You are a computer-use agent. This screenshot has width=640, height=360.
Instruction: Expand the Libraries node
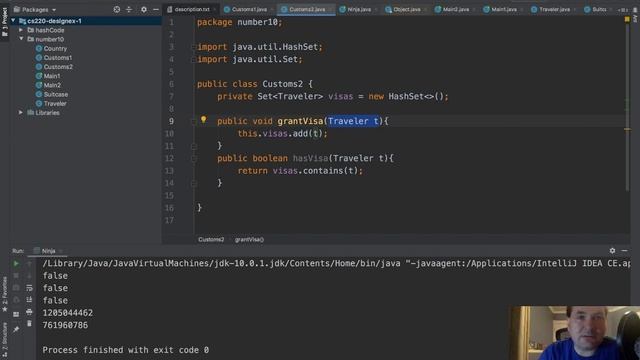point(21,112)
